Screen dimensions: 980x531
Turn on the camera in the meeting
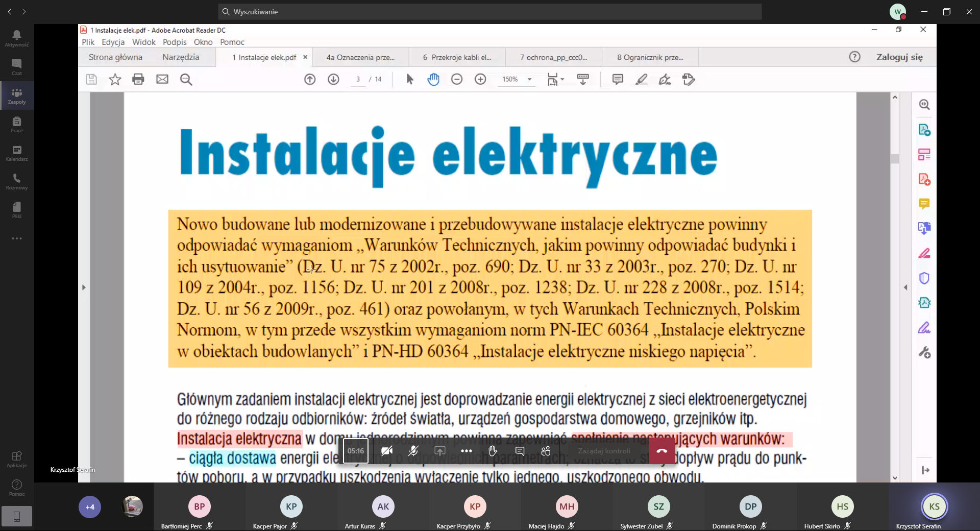[386, 451]
